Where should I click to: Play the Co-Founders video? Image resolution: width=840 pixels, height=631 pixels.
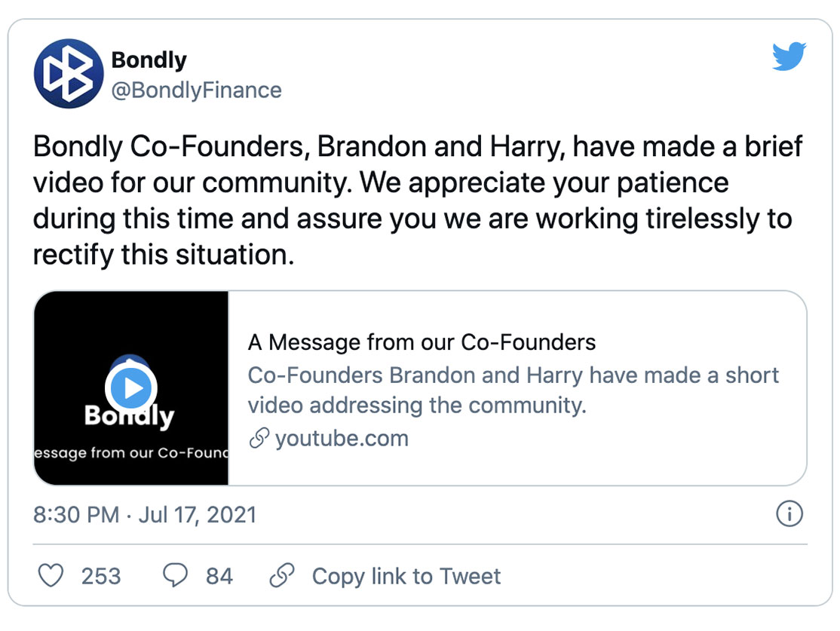point(132,389)
